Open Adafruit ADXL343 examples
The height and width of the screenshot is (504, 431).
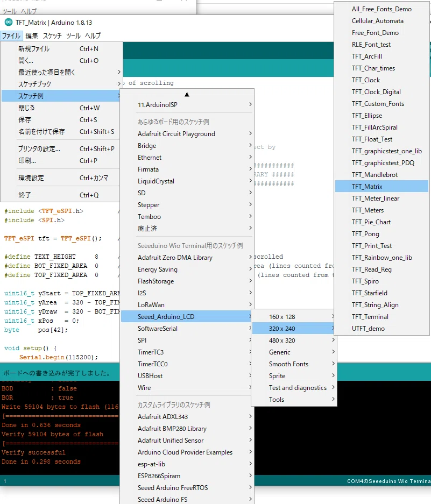tap(187, 416)
